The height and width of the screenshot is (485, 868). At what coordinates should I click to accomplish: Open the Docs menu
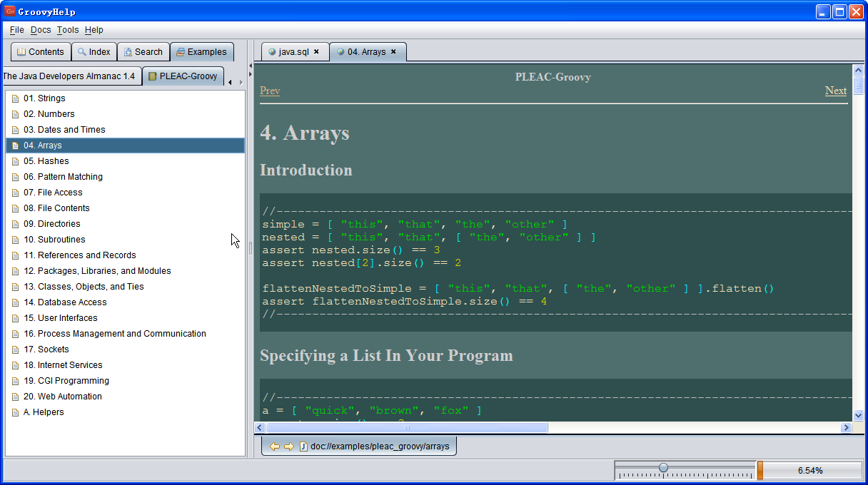tap(41, 30)
